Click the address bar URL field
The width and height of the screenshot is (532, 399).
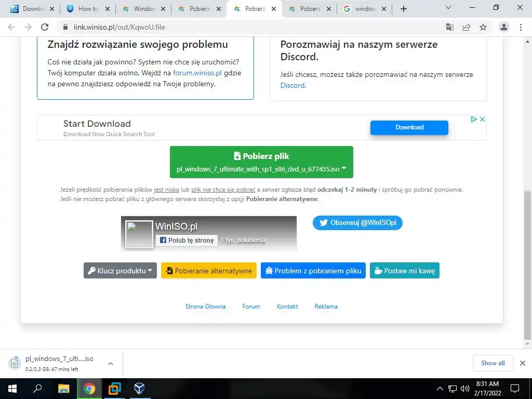251,27
